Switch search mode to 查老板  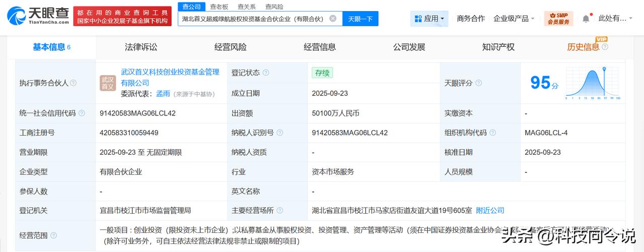click(219, 7)
